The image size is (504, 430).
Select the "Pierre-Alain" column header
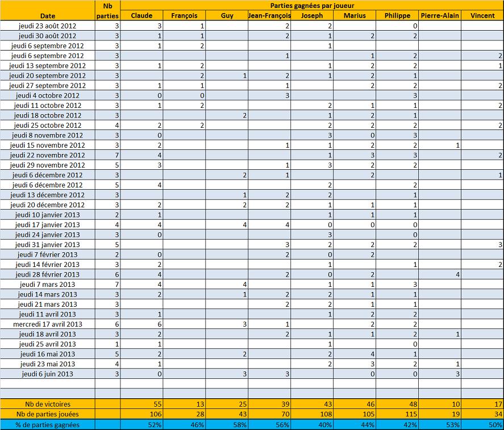coord(440,15)
